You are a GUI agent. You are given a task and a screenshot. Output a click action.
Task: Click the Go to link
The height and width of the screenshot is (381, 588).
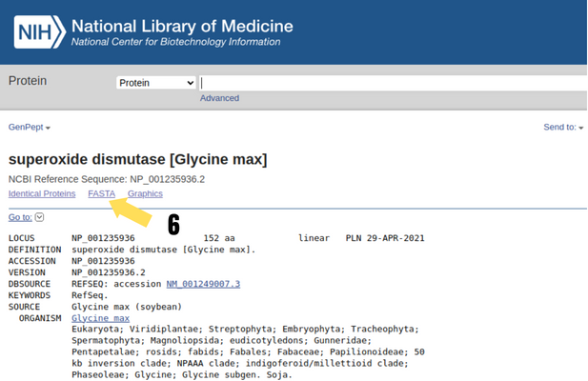click(20, 217)
